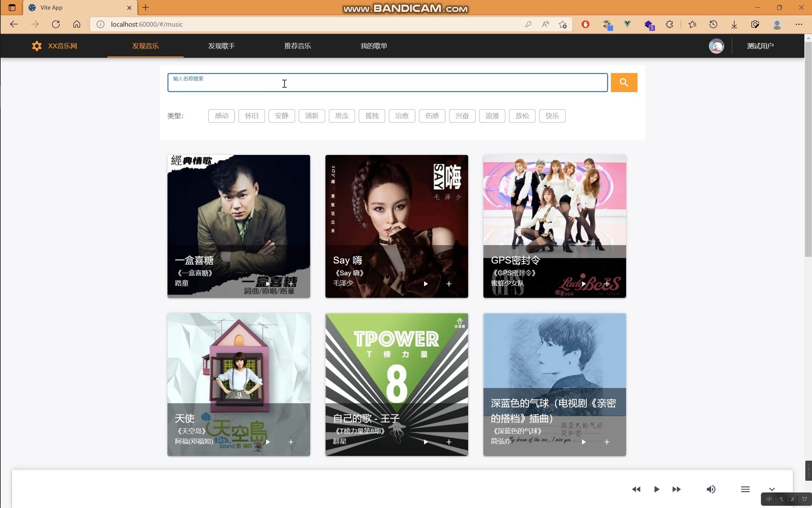Image resolution: width=812 pixels, height=508 pixels.
Task: Filter by 快乐 type tag
Action: pos(552,116)
